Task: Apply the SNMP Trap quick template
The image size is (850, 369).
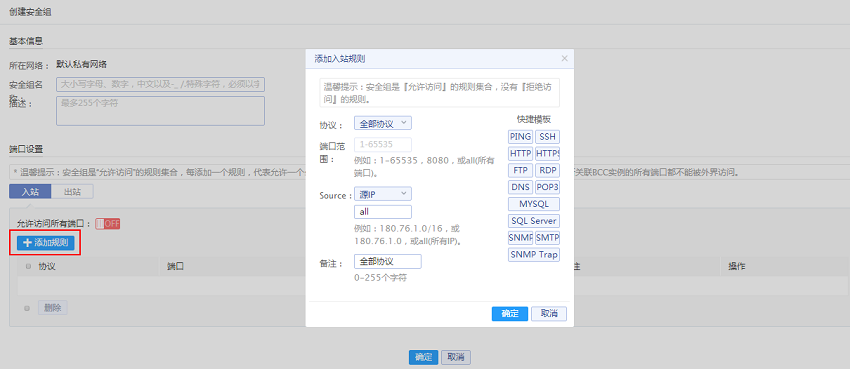Action: (534, 255)
